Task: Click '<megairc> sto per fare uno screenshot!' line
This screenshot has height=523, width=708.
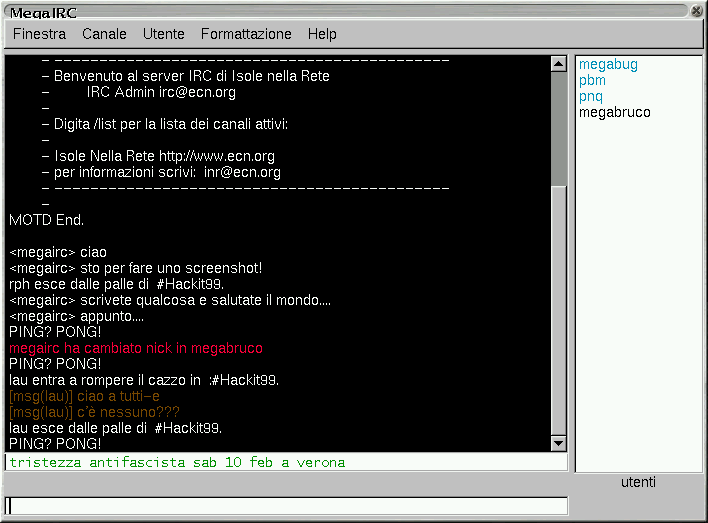Action: click(136, 268)
